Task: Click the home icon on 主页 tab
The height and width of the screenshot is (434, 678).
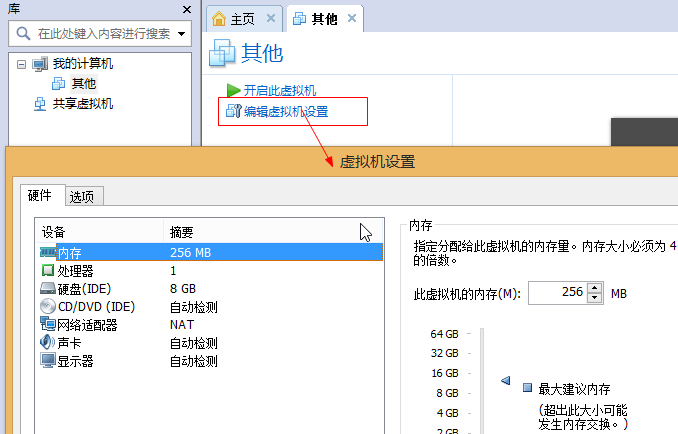Action: 219,19
